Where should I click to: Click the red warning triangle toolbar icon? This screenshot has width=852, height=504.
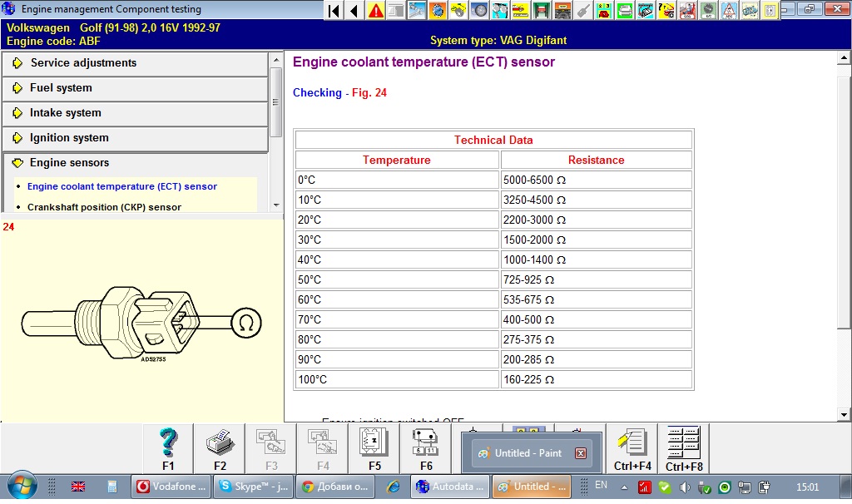376,11
